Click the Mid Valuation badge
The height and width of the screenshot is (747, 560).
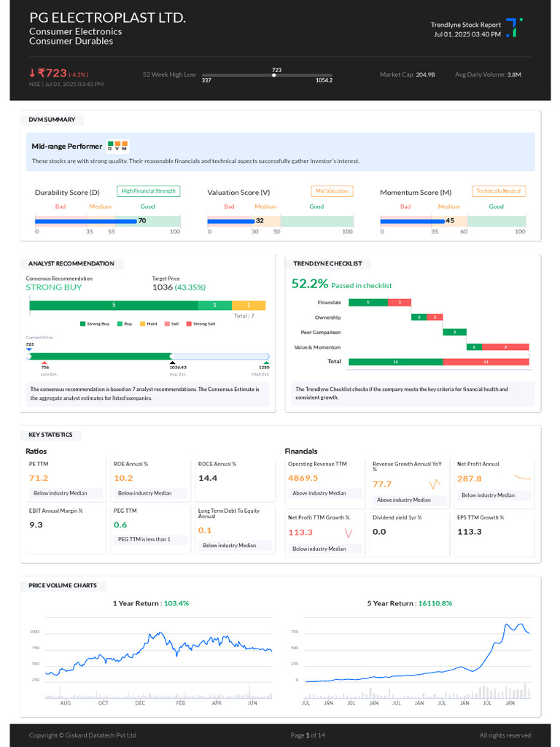coord(332,191)
